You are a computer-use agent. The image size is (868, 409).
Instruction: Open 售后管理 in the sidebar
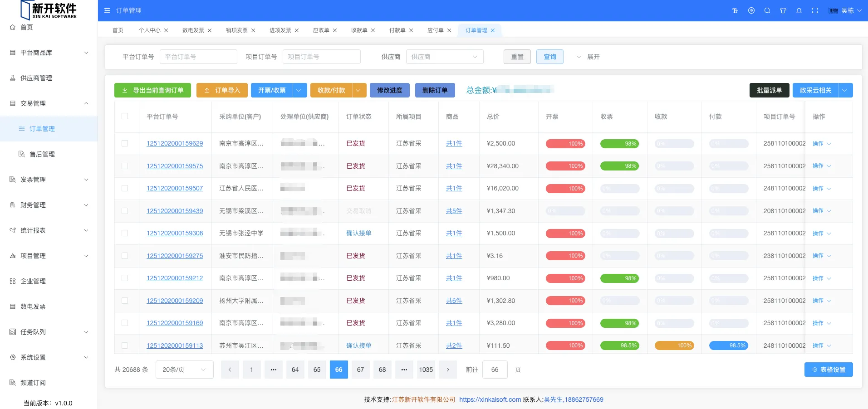pyautogui.click(x=42, y=154)
